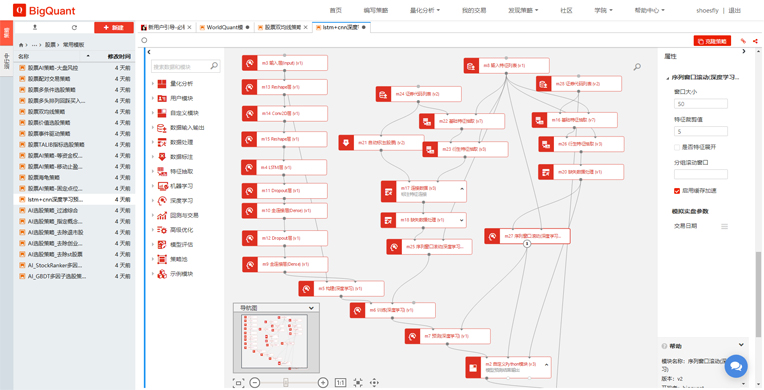
Task: Click the refresh icon in the file panel
Action: (x=74, y=28)
